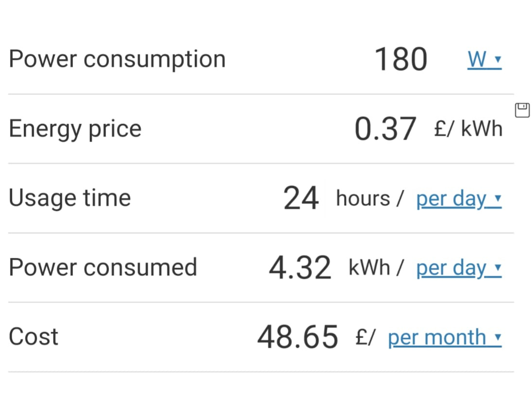
Task: Click the 4.32 kWh consumed value
Action: pos(300,268)
